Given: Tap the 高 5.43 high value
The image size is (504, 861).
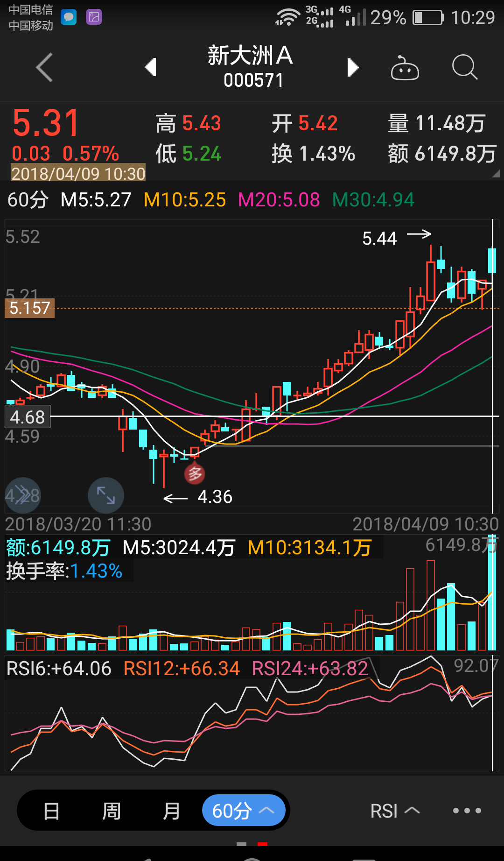Looking at the screenshot, I should (189, 123).
